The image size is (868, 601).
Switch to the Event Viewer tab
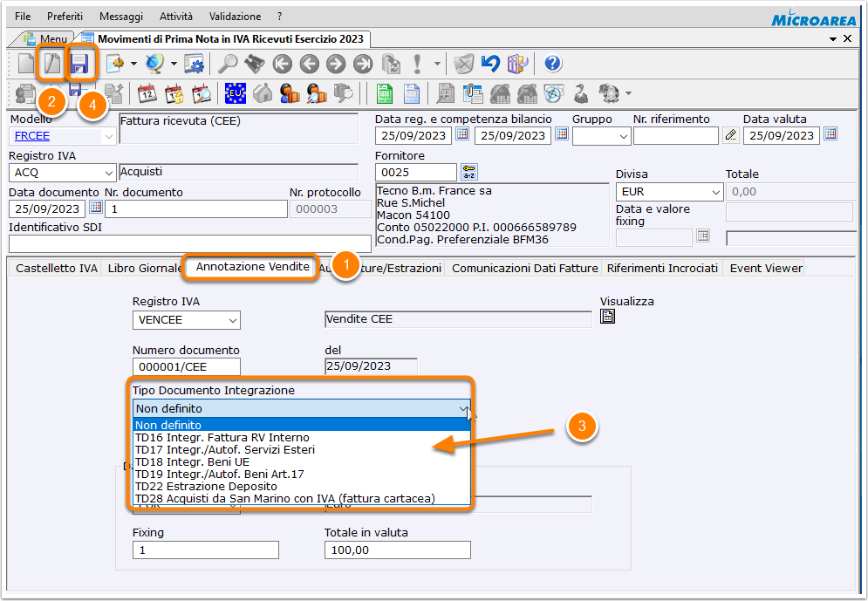pyautogui.click(x=766, y=269)
